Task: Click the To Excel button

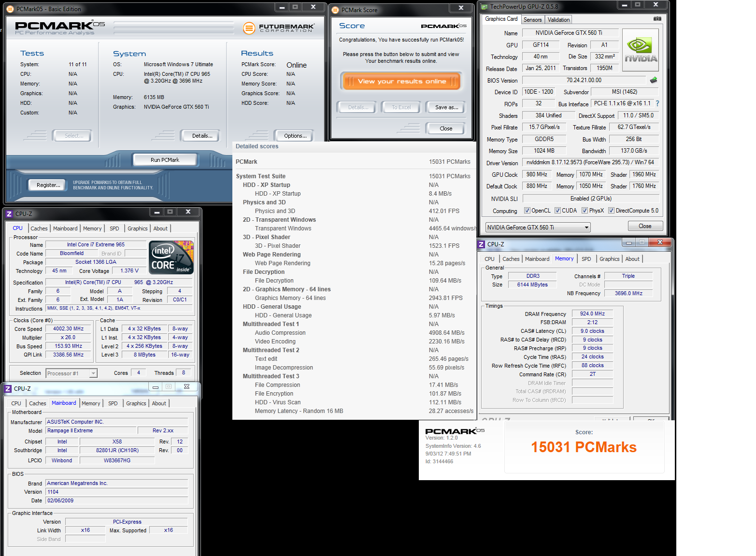Action: pos(401,107)
